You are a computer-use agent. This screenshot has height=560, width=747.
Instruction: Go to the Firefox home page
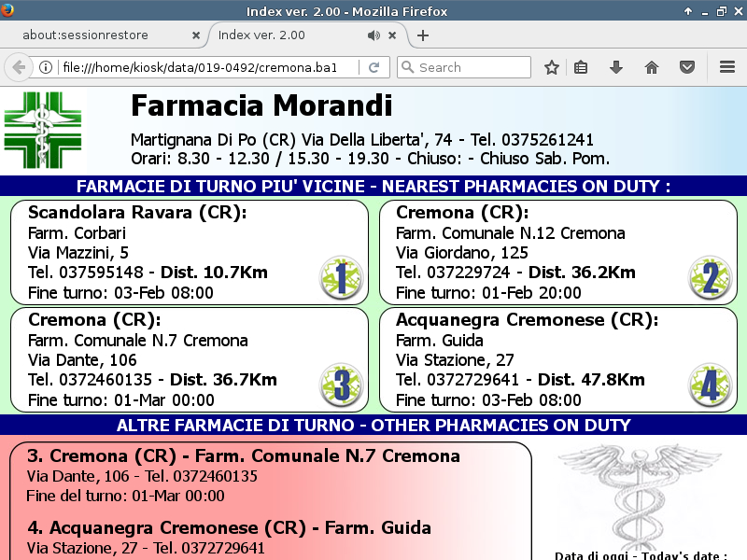(x=652, y=67)
